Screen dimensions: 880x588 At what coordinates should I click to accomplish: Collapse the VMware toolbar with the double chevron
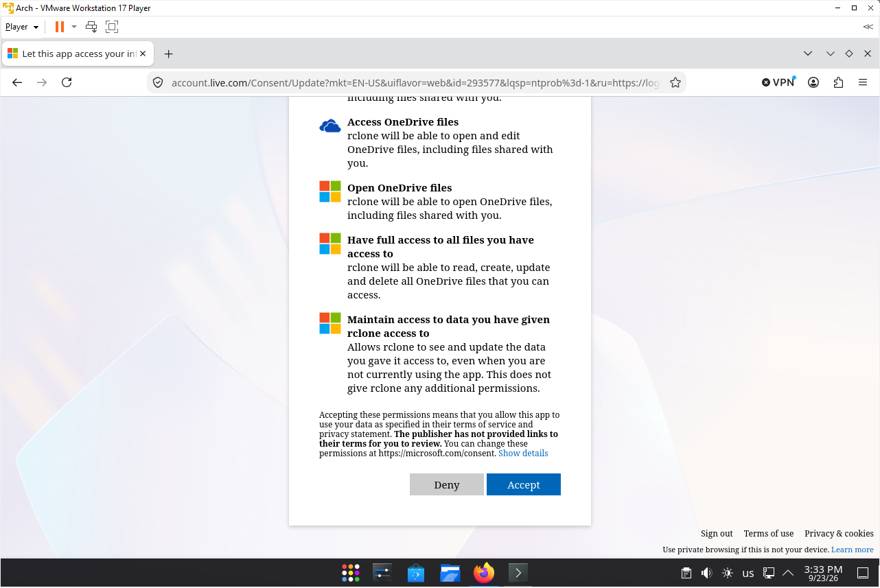pyautogui.click(x=868, y=27)
